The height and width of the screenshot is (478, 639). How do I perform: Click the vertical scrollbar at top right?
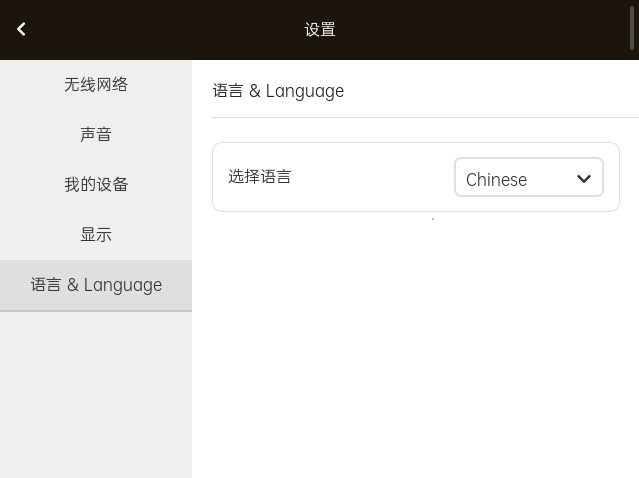[633, 25]
